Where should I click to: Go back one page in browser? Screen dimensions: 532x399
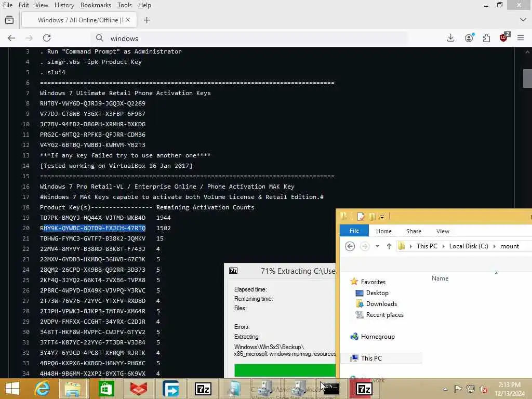pyautogui.click(x=11, y=38)
